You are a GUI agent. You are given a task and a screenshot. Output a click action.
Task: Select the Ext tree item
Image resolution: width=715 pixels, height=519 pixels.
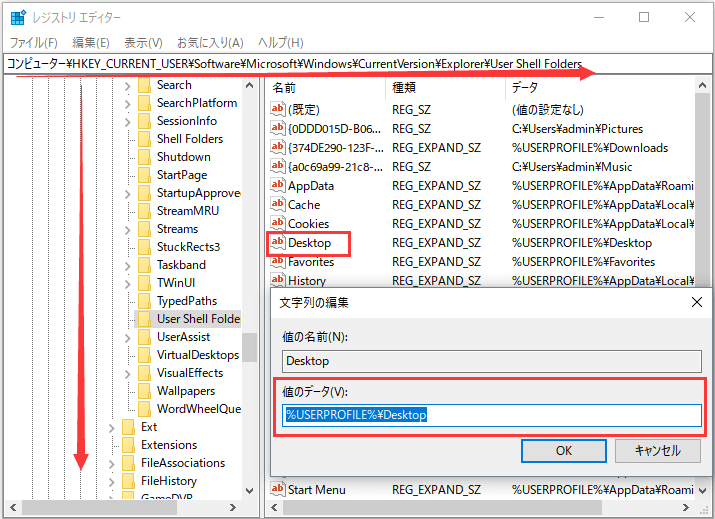(x=149, y=427)
